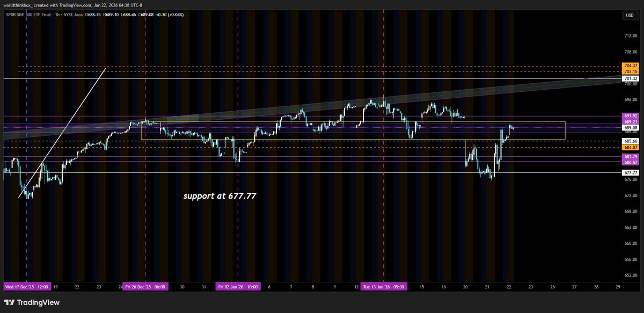Click the 'support at 677.77' chart annotation
Viewport: 644px width, 313px height.
pos(219,196)
